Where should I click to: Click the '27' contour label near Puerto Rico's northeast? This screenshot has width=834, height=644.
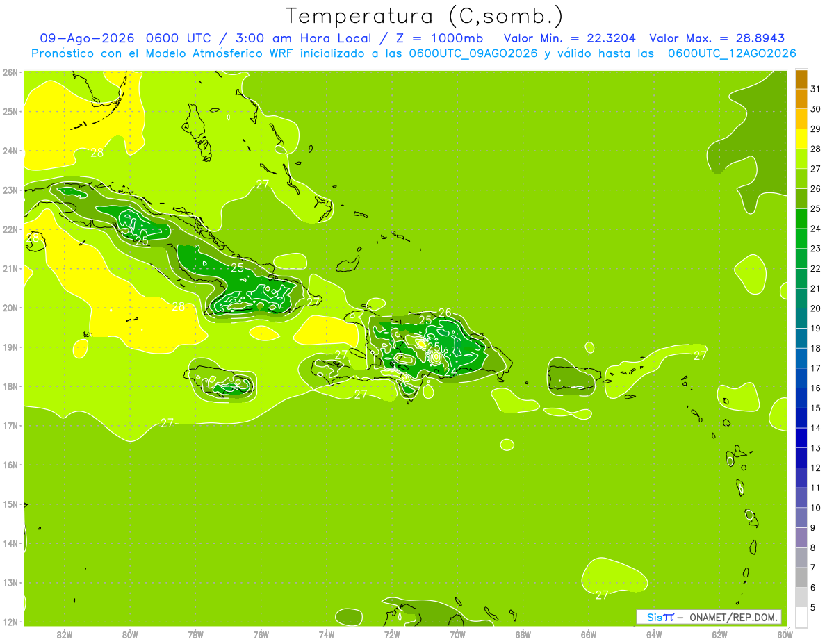(700, 356)
